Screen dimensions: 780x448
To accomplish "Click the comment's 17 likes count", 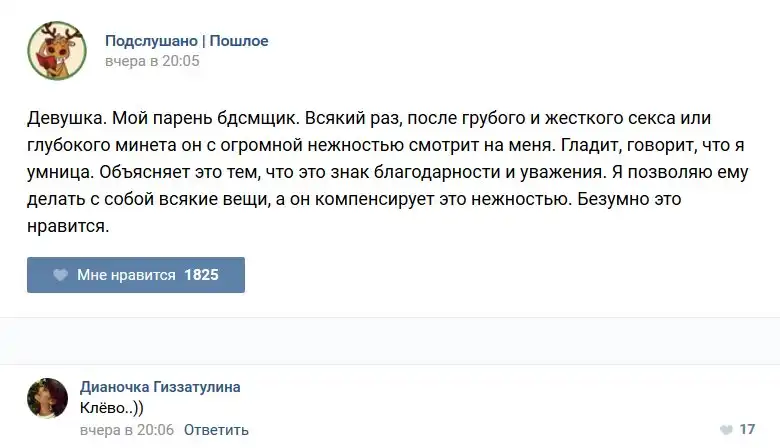I will click(x=746, y=430).
